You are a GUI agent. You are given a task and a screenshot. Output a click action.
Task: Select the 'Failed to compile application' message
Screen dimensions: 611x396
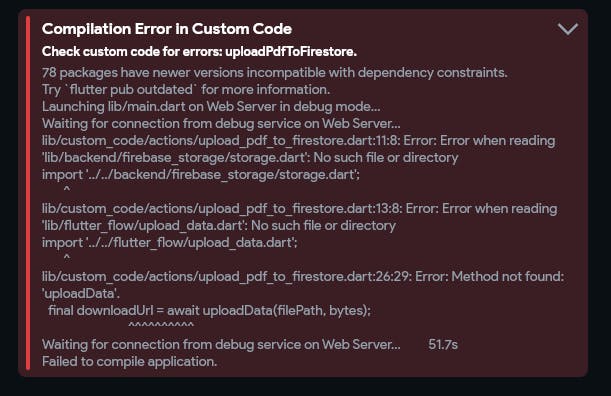(x=129, y=362)
